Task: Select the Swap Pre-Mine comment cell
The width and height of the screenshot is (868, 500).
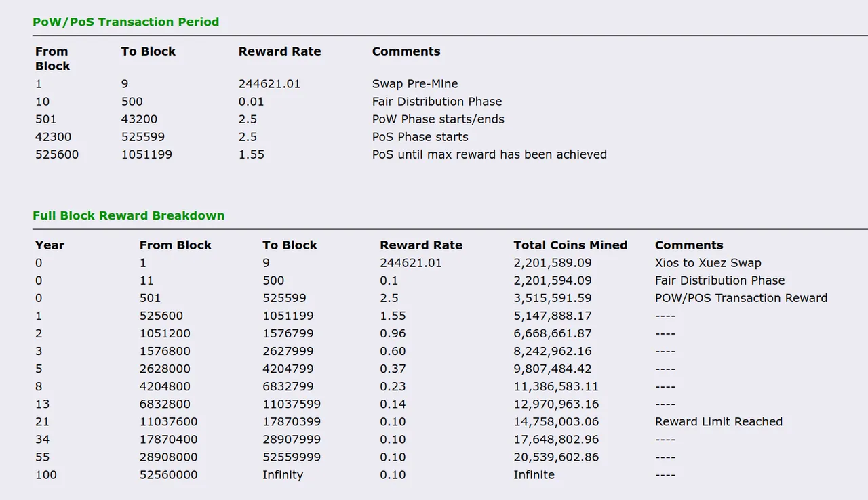Action: point(415,84)
